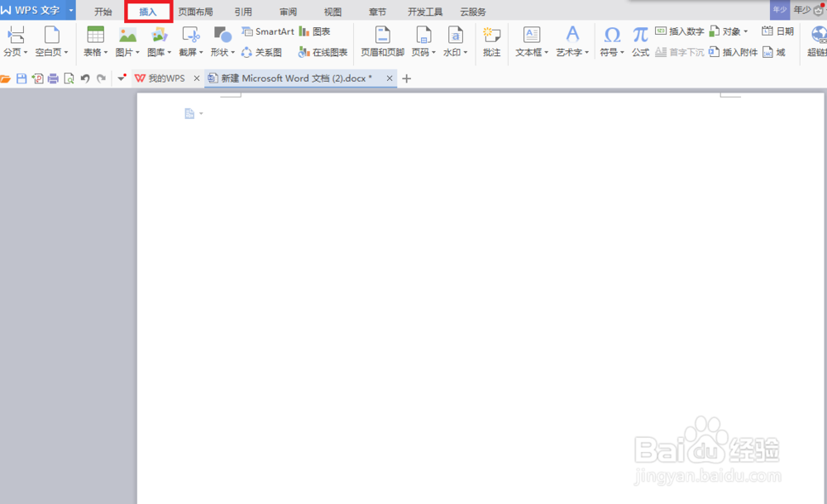
Task: Click the 水印 watermark icon
Action: coord(455,35)
